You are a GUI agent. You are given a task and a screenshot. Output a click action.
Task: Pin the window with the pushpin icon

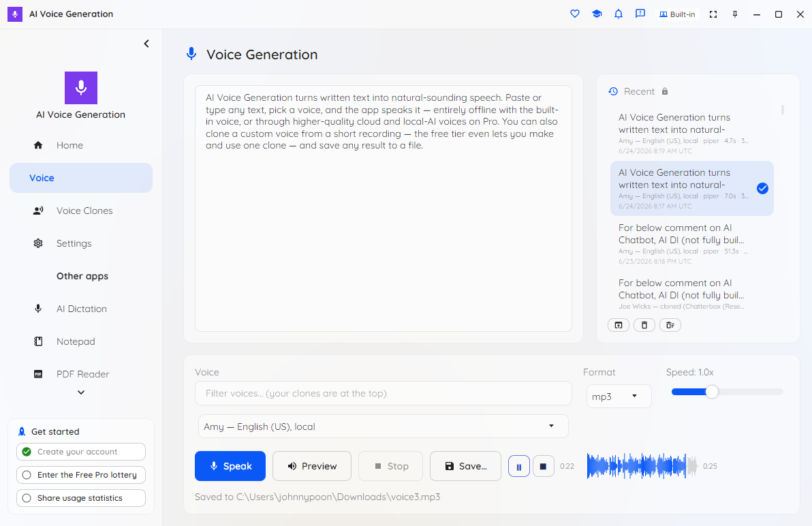(x=735, y=14)
